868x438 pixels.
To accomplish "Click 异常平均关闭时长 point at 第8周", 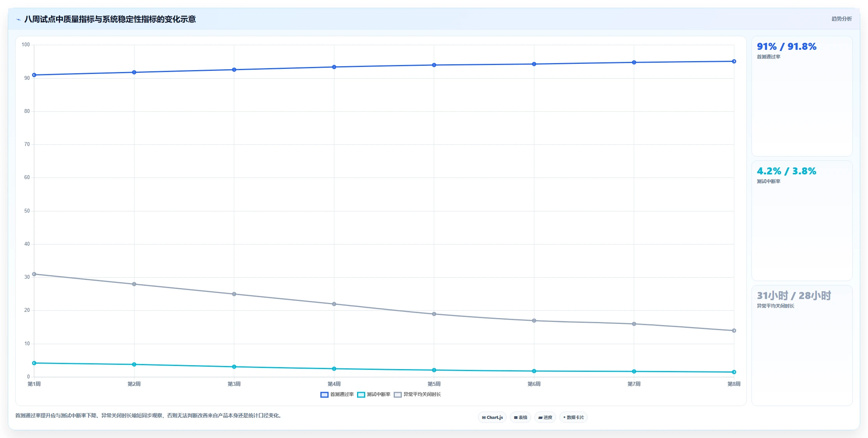I will (x=734, y=331).
